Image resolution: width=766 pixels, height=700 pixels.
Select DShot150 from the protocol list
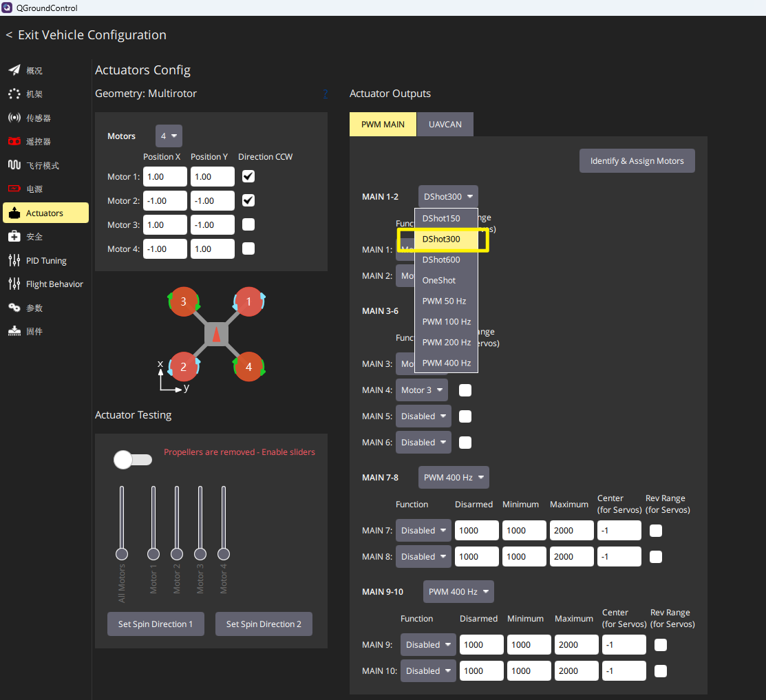[x=446, y=218]
